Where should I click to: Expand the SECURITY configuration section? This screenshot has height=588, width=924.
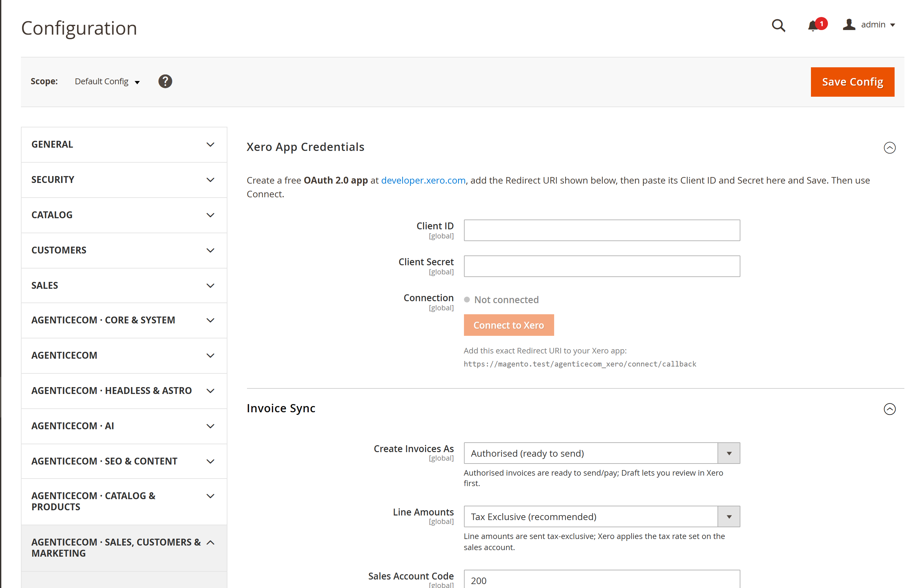(x=124, y=180)
